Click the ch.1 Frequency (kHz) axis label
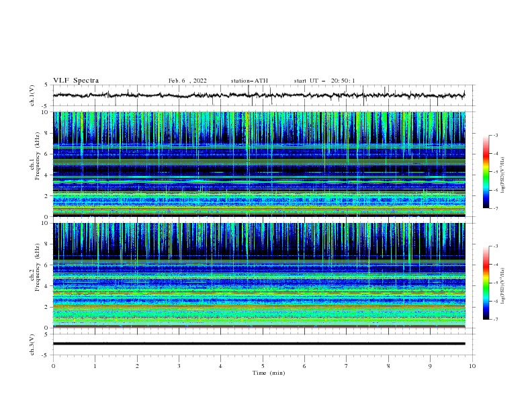 [x=34, y=156]
